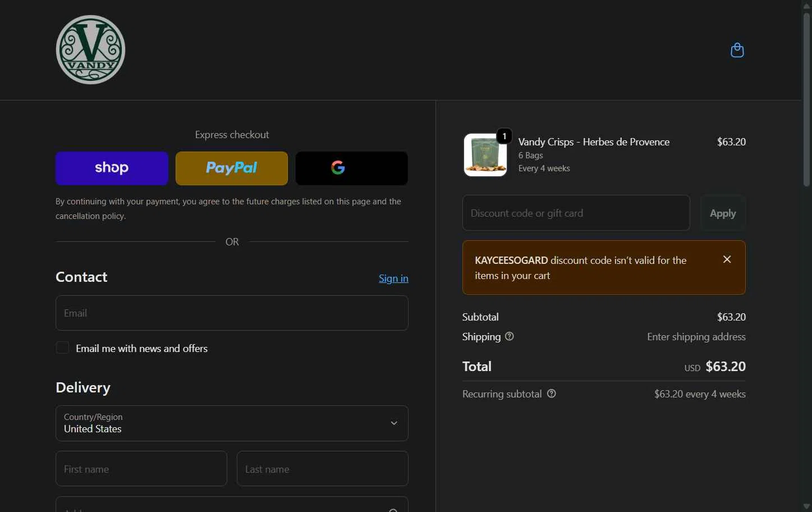
Task: Select the Express checkout heading
Action: pos(232,135)
